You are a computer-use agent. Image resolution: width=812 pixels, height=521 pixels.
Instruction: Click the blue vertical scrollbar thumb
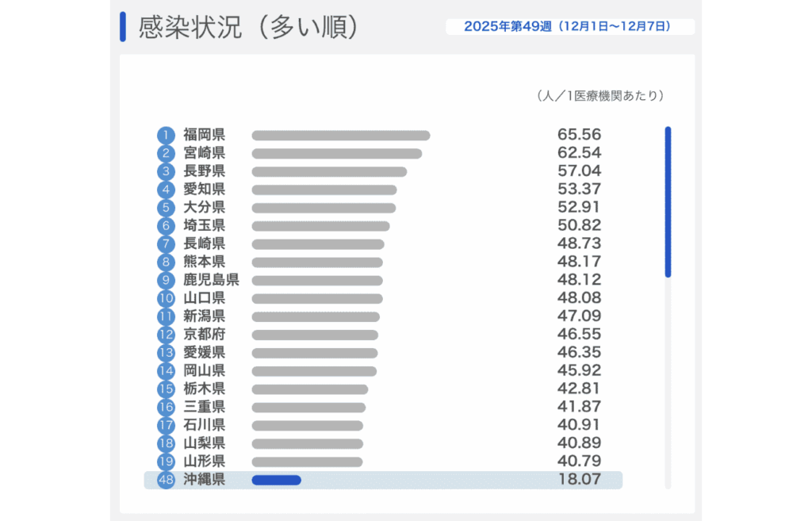(x=668, y=202)
